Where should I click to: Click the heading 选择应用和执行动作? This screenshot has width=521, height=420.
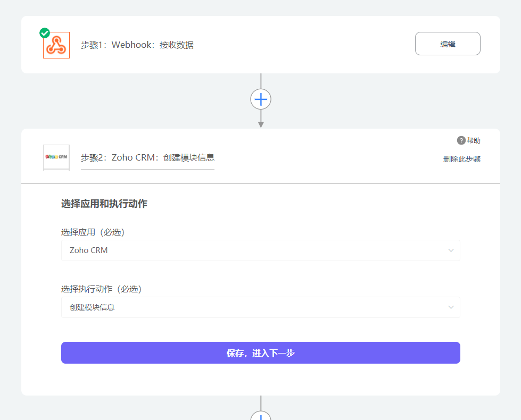point(104,204)
